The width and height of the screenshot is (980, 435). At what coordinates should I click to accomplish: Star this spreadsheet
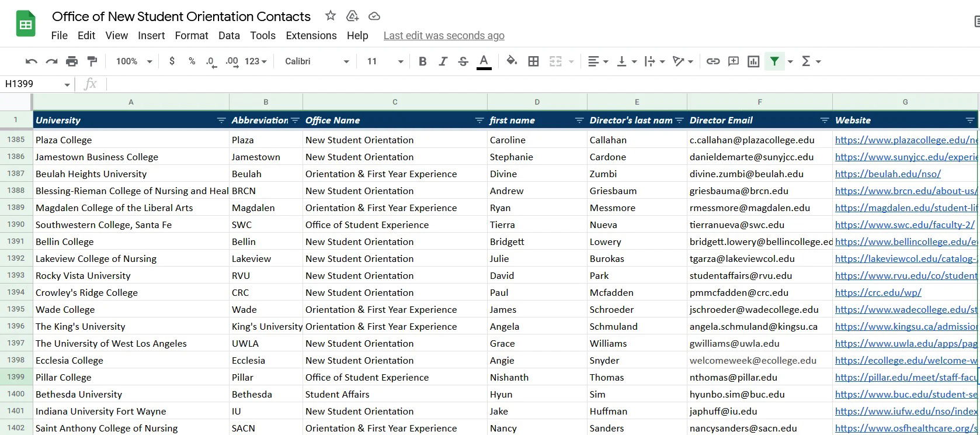[331, 16]
